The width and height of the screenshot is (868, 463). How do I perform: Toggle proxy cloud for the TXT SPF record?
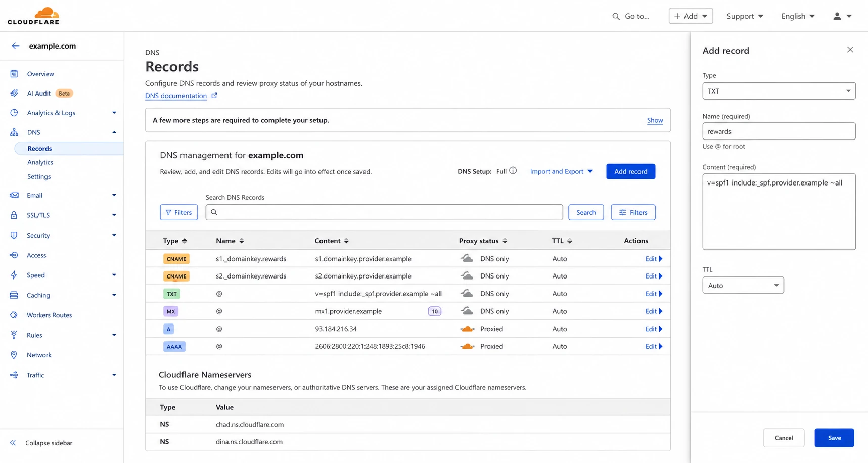click(467, 293)
